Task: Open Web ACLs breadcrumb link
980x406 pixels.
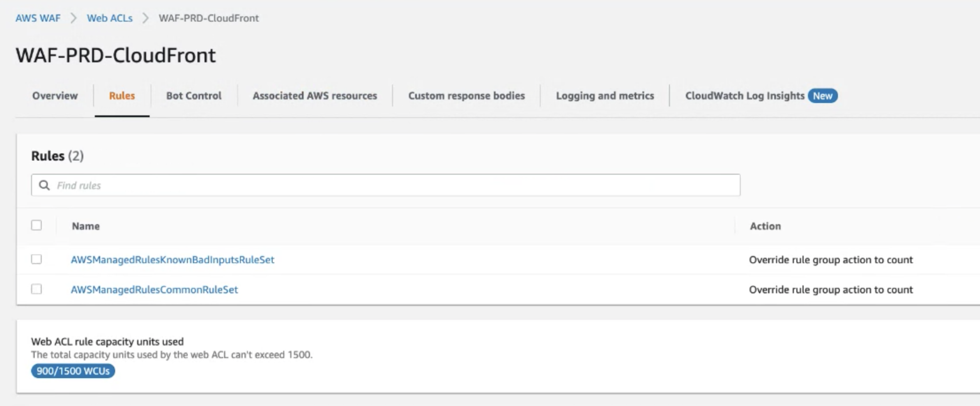Action: pos(109,18)
